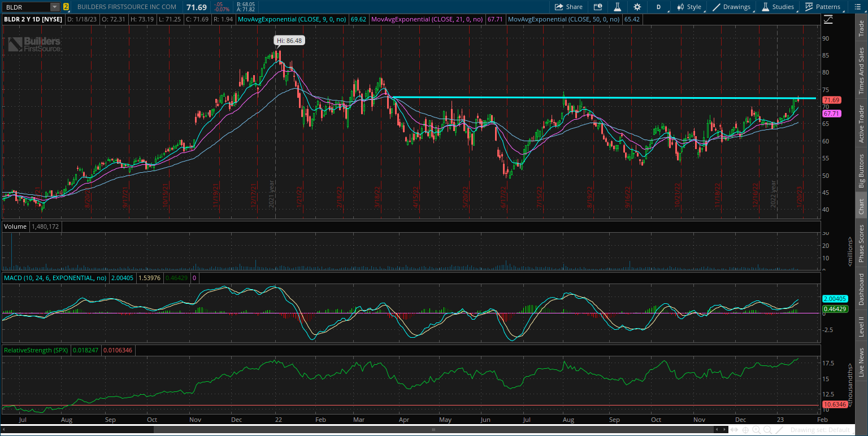Click the 1,480,172 volume value
Viewport: 868px width, 436px height.
(45, 226)
